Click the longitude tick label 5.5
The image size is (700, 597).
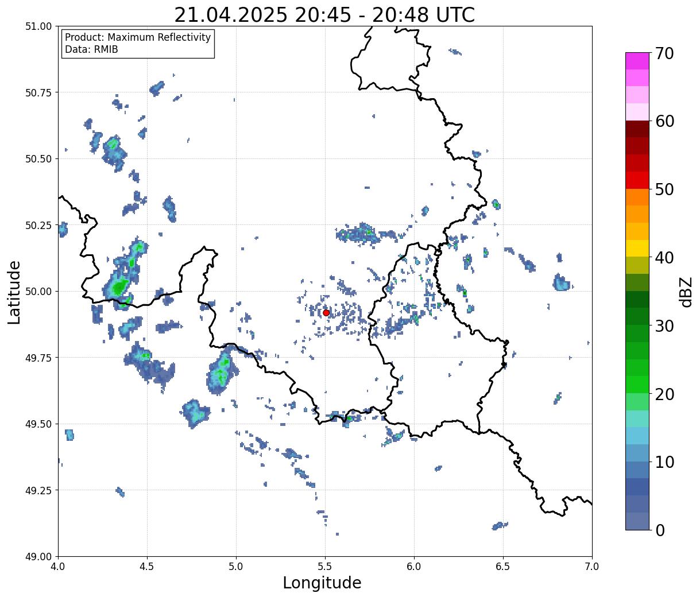point(325,567)
